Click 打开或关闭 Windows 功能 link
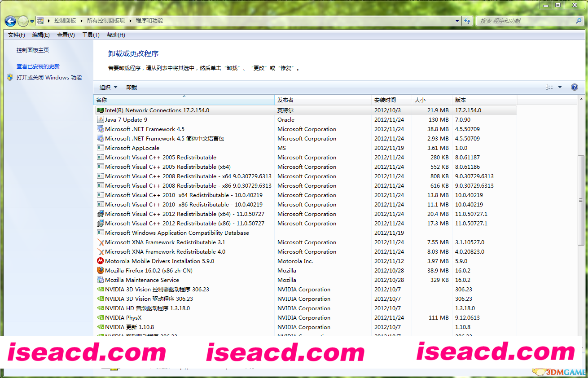Screen dimensions: 588x378 pos(49,78)
